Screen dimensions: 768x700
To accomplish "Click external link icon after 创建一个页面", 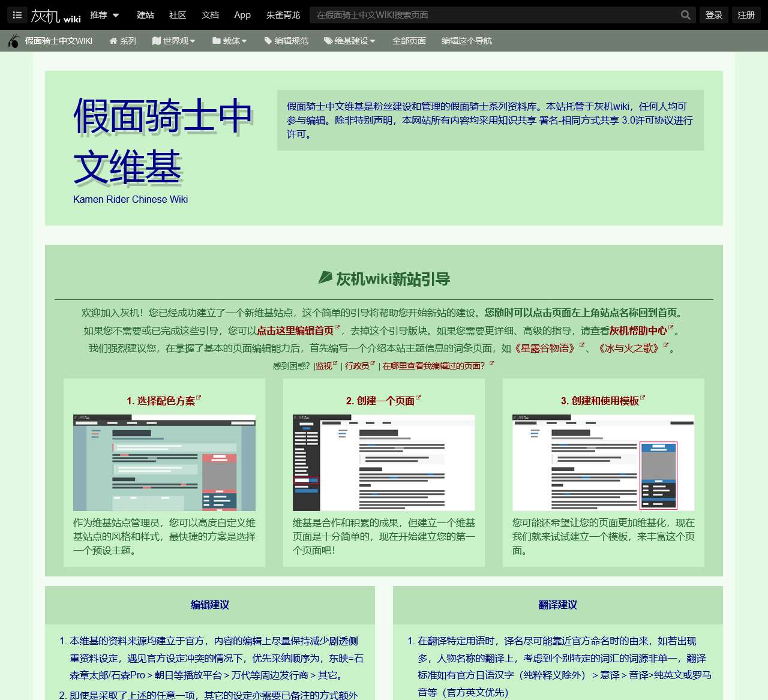I will coord(418,398).
